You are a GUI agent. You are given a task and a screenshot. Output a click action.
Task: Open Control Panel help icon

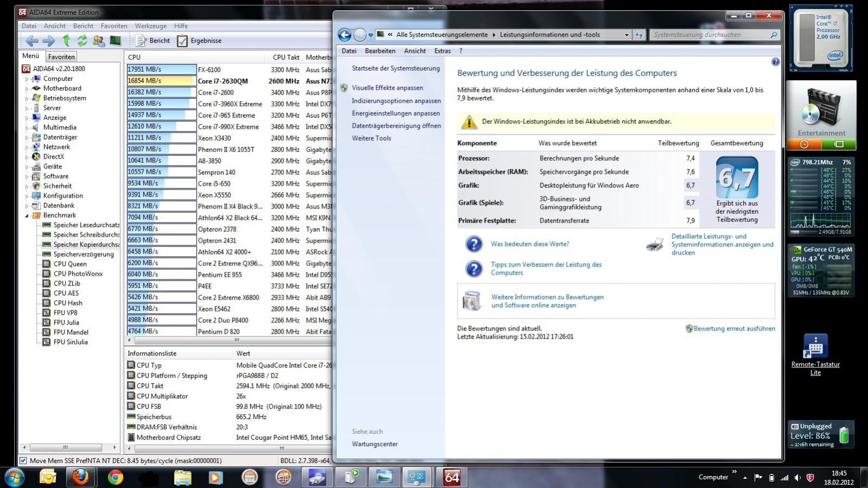[x=775, y=62]
